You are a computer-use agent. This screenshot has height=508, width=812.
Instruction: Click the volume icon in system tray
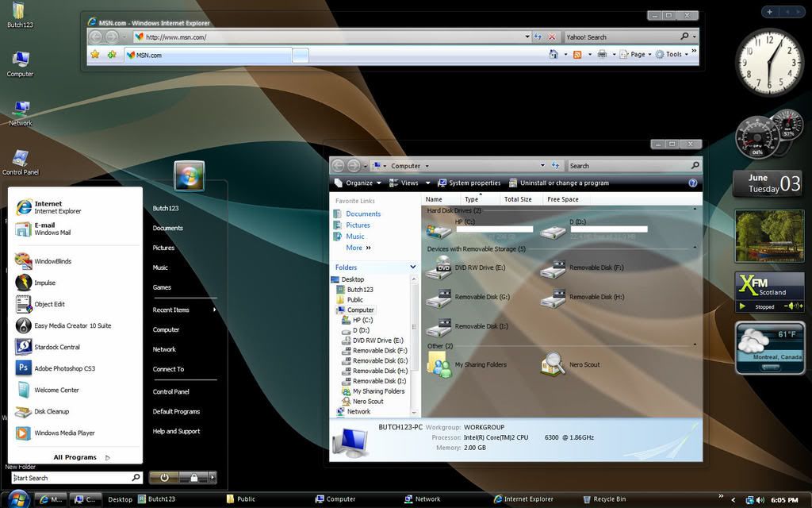click(760, 500)
